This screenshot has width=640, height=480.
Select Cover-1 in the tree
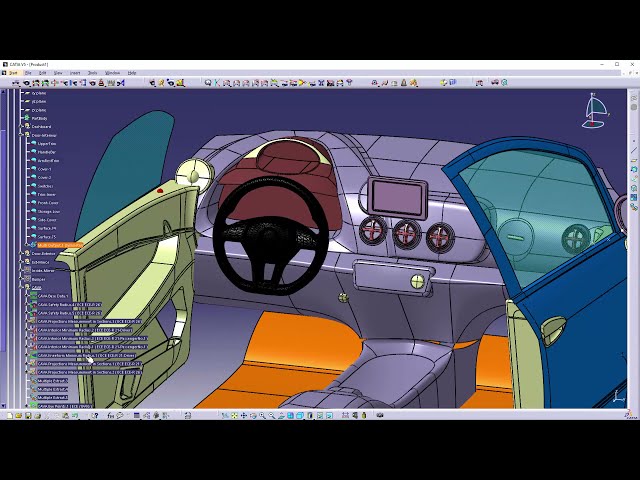tap(44, 169)
